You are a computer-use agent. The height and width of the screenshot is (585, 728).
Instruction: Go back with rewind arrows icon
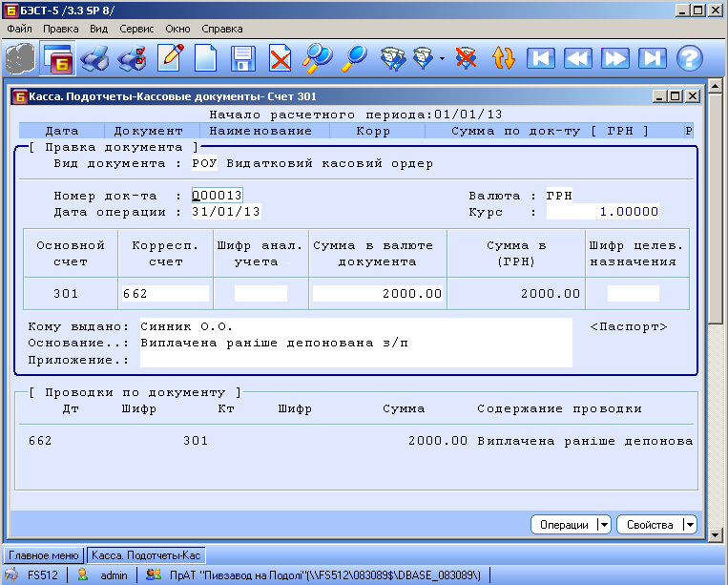pyautogui.click(x=577, y=58)
